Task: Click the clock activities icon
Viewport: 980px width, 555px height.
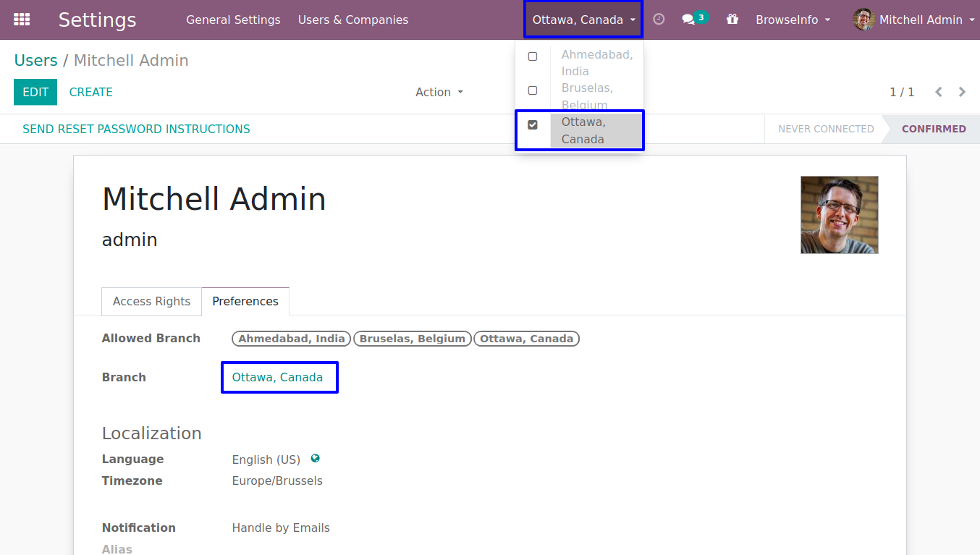Action: [x=659, y=20]
